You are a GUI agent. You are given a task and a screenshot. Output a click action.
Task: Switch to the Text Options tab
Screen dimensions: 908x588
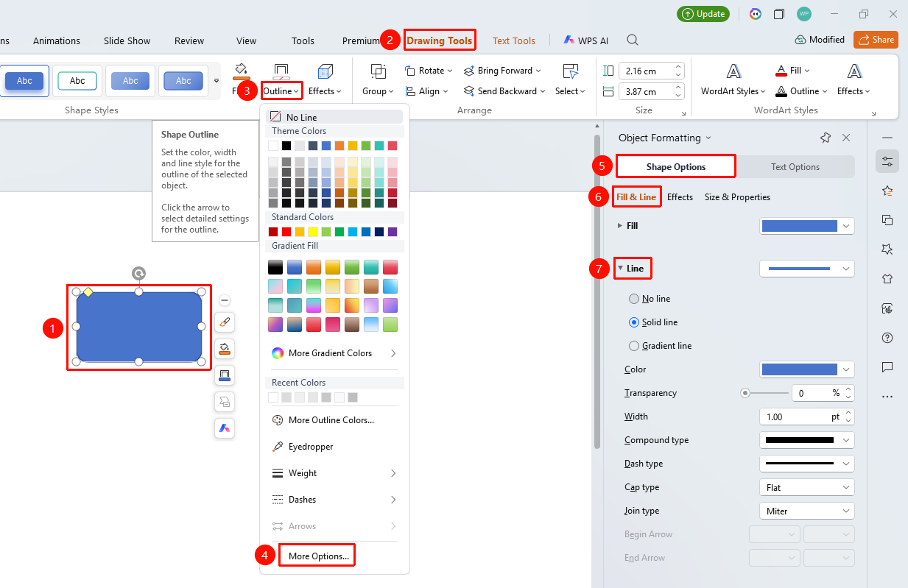(795, 167)
